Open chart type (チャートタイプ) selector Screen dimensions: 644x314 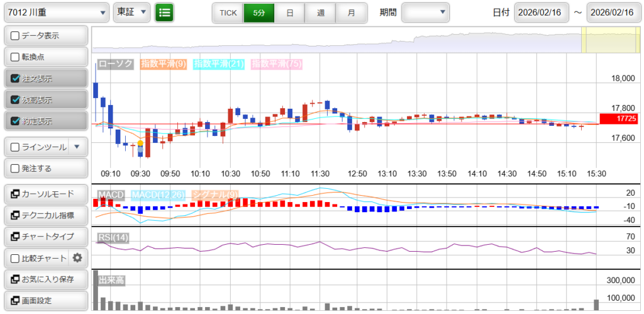point(45,237)
